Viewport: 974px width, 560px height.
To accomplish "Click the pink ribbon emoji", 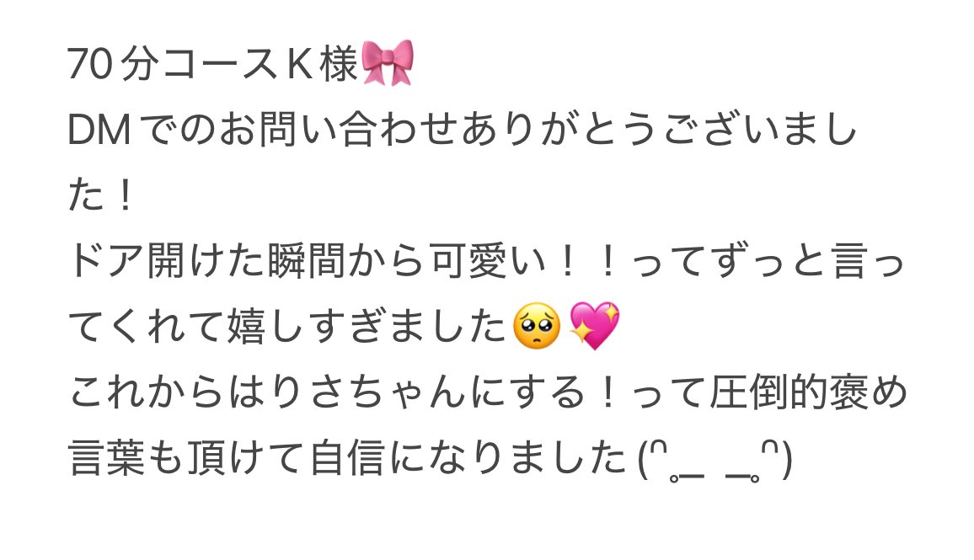I will 387,62.
